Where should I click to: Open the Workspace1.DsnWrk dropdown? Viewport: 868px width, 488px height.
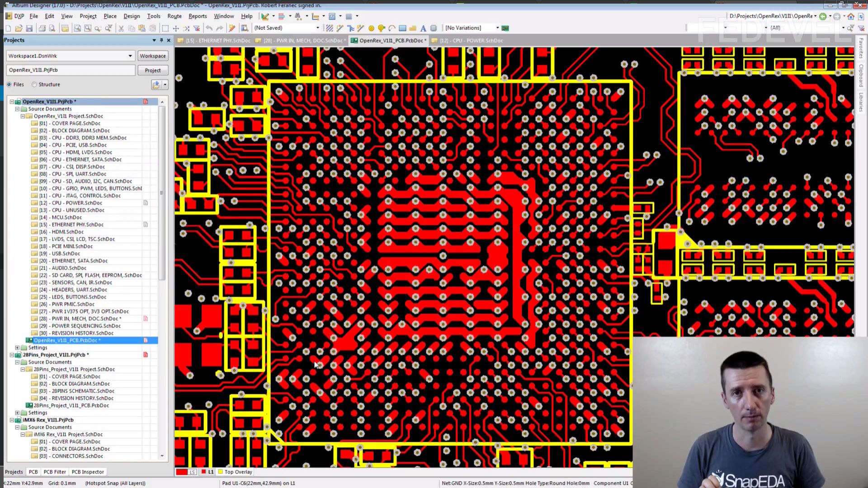[130, 56]
